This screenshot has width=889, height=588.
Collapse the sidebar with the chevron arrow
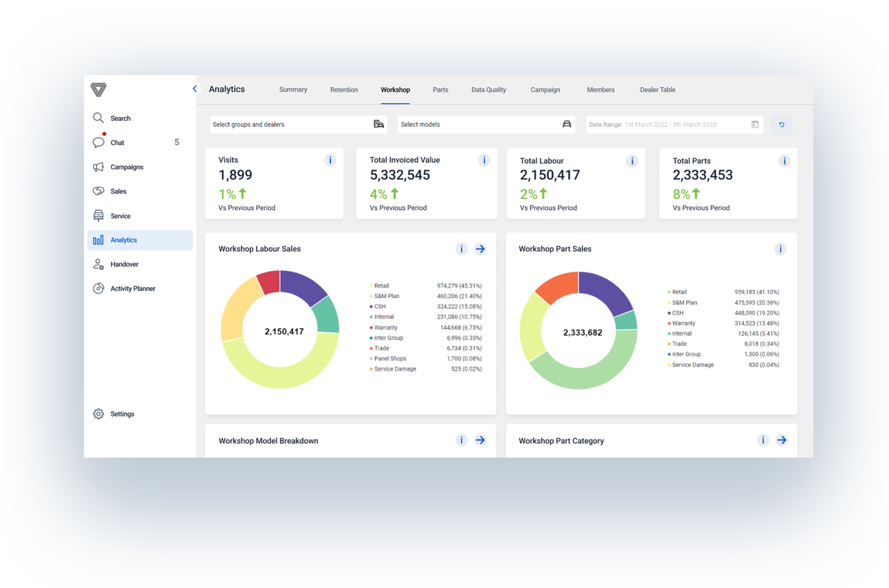pyautogui.click(x=195, y=89)
